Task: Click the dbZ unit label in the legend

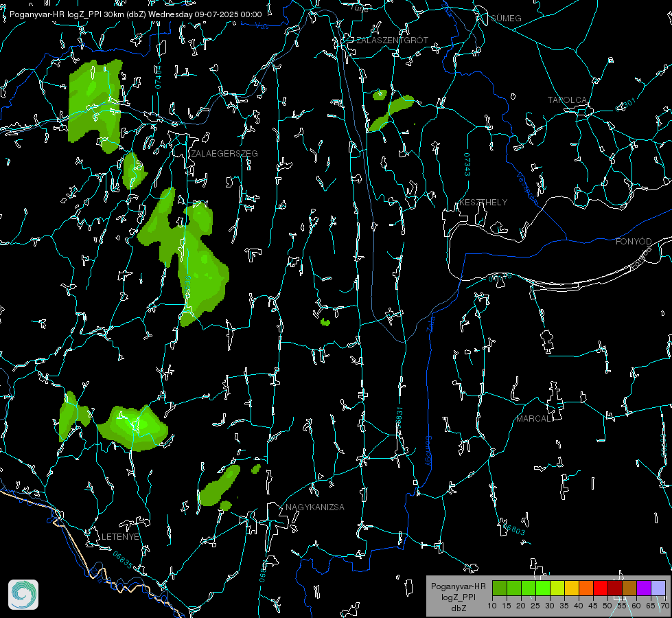Action: coord(459,608)
